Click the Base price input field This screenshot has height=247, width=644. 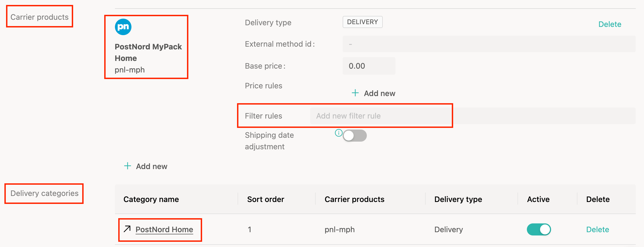[369, 66]
